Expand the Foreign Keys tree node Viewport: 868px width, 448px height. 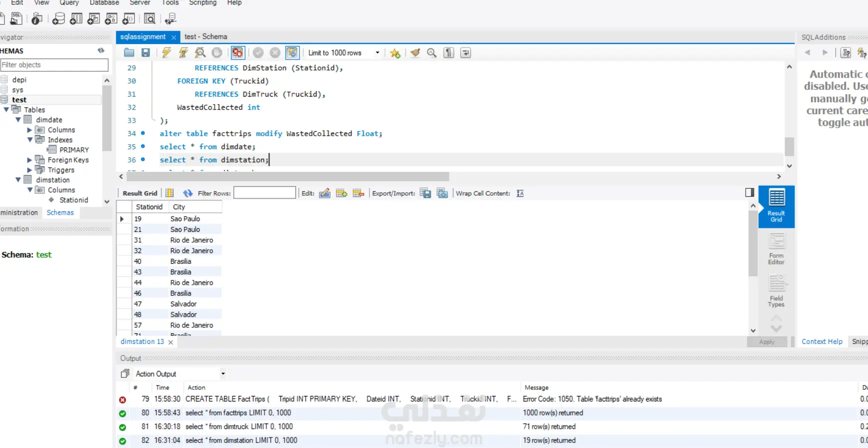pos(29,160)
